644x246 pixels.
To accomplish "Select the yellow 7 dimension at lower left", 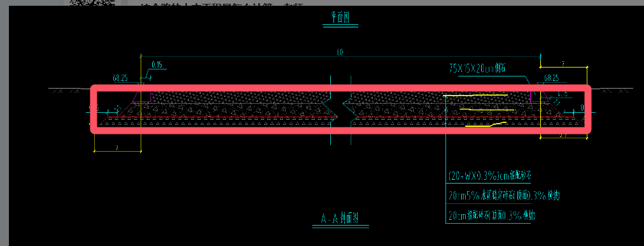I will tap(117, 148).
